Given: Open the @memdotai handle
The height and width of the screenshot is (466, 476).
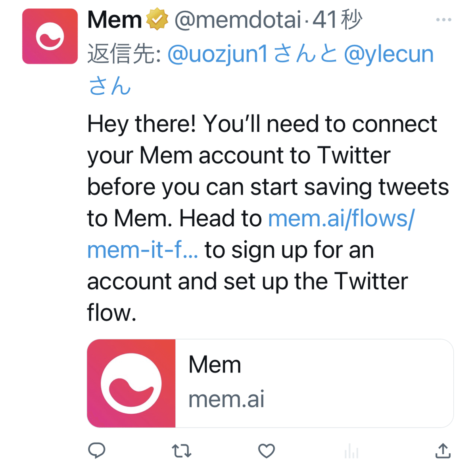Looking at the screenshot, I should pyautogui.click(x=238, y=20).
